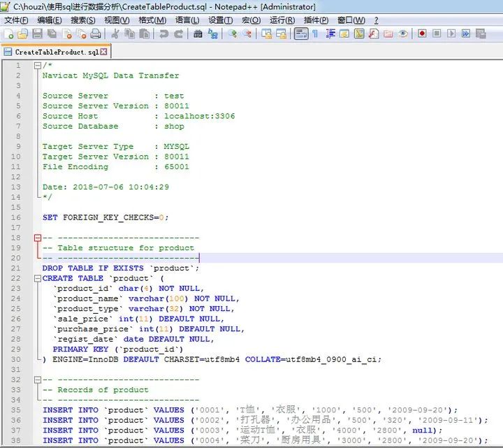Undo the last edit
This screenshot has width=503, height=448.
pos(164,34)
